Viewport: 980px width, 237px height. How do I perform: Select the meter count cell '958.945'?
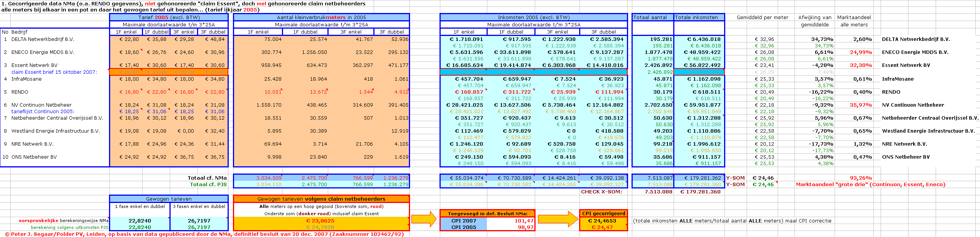[x=271, y=65]
